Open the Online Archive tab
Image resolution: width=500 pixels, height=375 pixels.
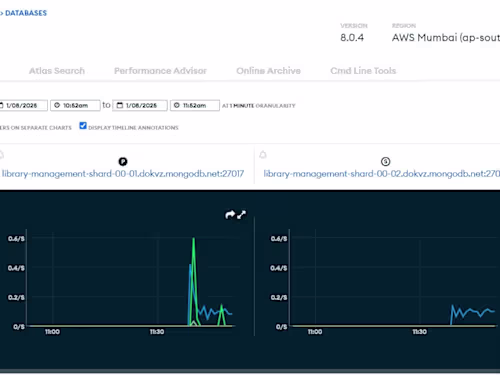tap(268, 71)
